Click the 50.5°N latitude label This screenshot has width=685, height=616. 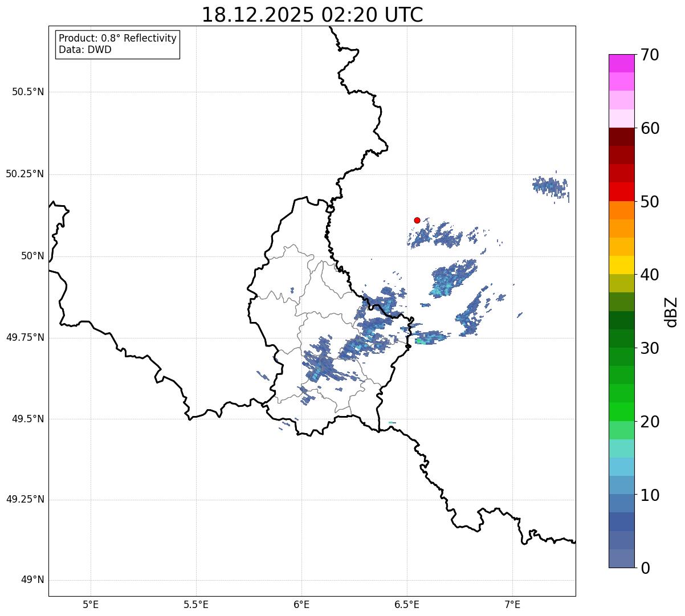point(27,92)
